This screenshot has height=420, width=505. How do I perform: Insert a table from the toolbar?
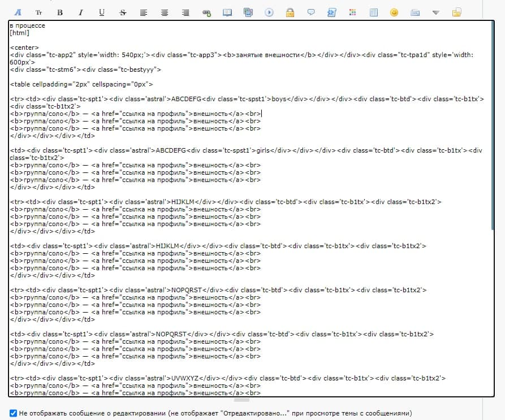pyautogui.click(x=373, y=12)
